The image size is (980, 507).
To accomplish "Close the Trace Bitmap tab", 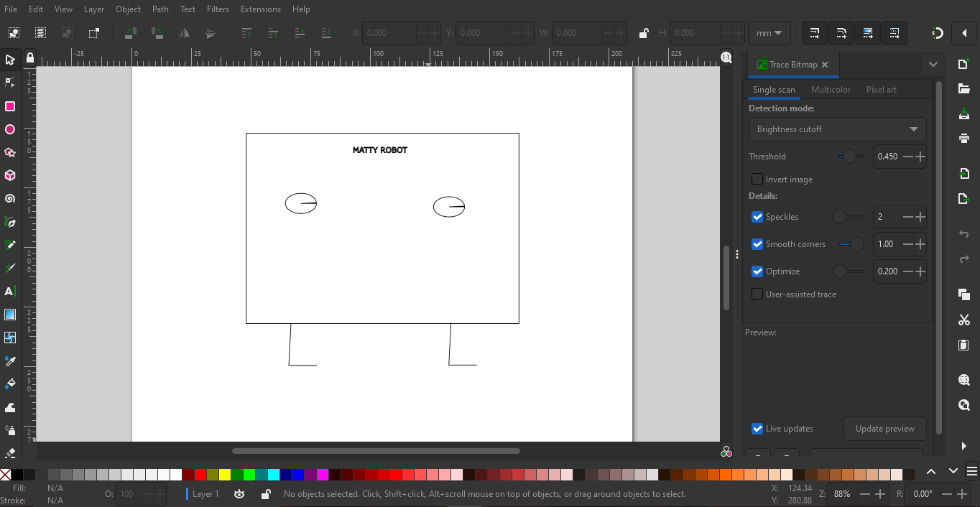I will tap(825, 65).
